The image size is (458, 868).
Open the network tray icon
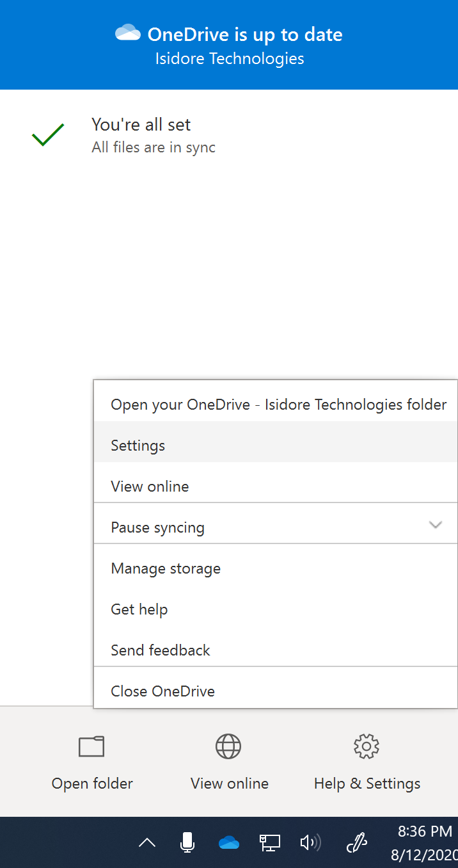tap(270, 842)
